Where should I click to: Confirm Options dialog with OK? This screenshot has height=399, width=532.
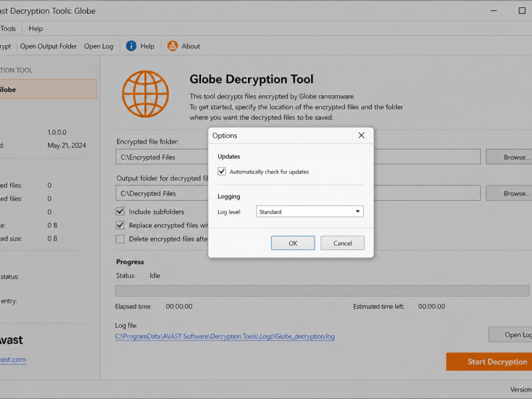point(293,243)
